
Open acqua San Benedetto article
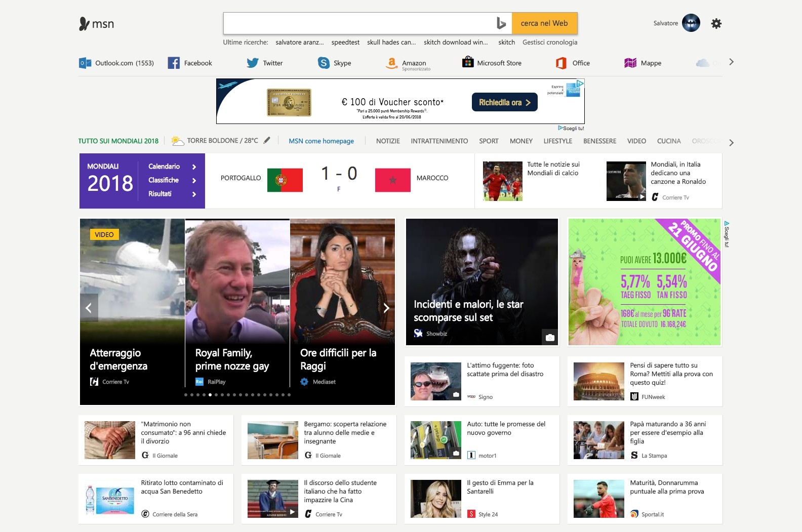156,499
